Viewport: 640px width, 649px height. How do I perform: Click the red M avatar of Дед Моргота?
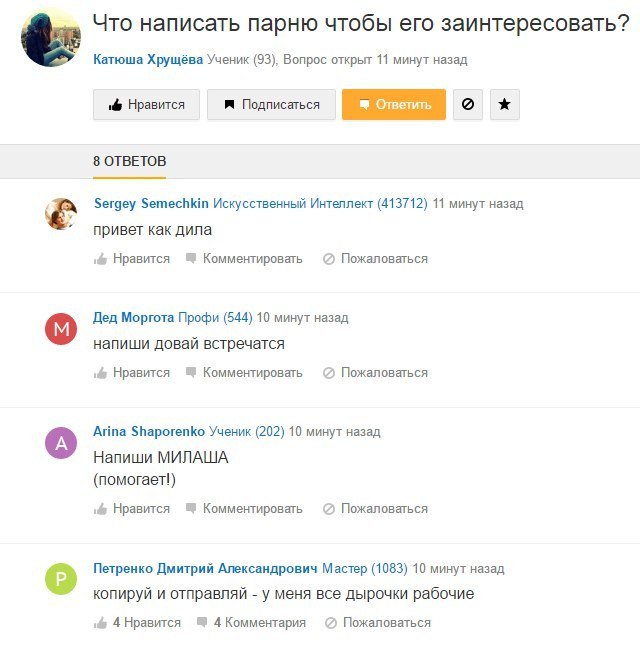coord(61,329)
